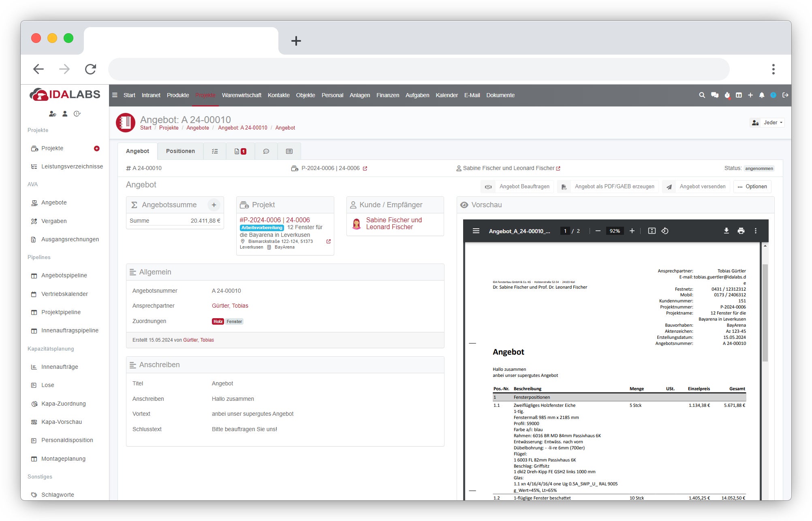Add to Angebotssumme with plus button
Image resolution: width=812 pixels, height=521 pixels.
coord(214,205)
